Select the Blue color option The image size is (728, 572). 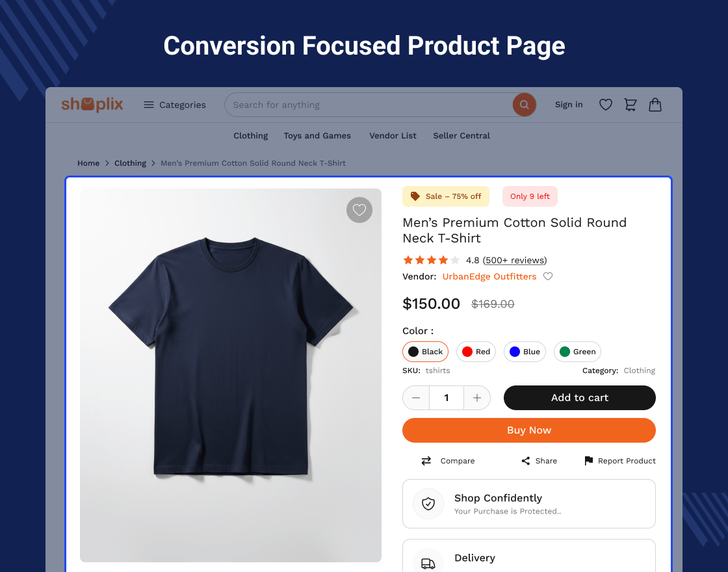coord(525,352)
